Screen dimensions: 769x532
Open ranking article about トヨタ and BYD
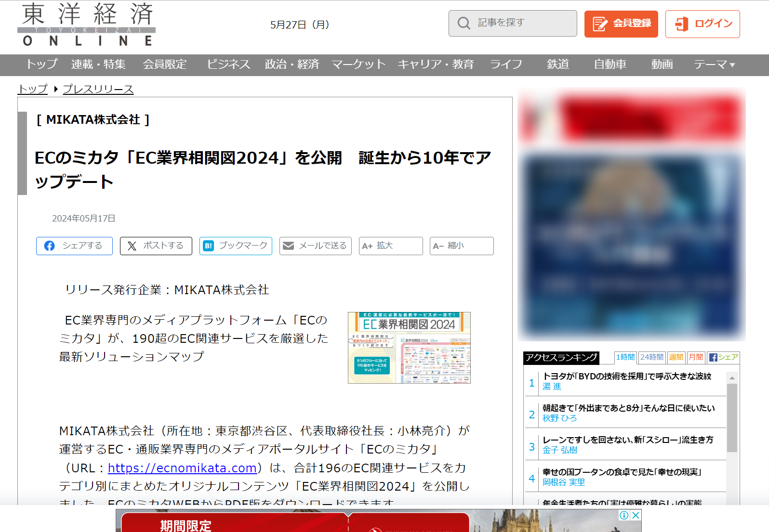pyautogui.click(x=627, y=376)
